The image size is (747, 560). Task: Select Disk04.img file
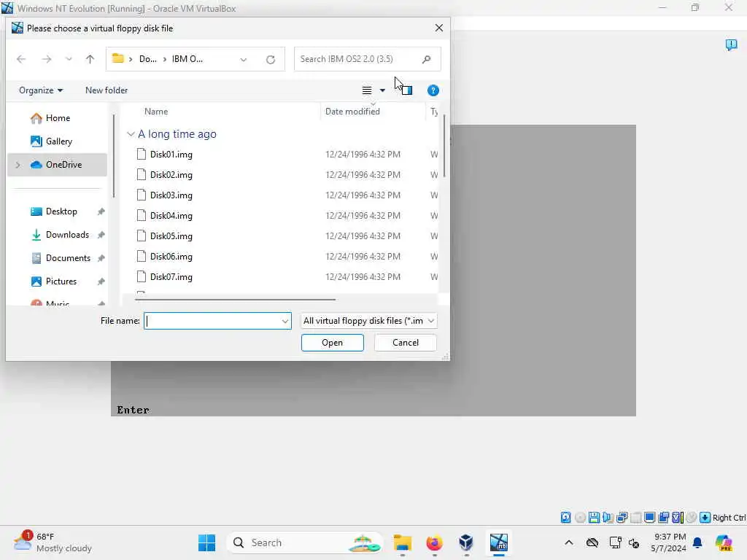[x=171, y=216]
